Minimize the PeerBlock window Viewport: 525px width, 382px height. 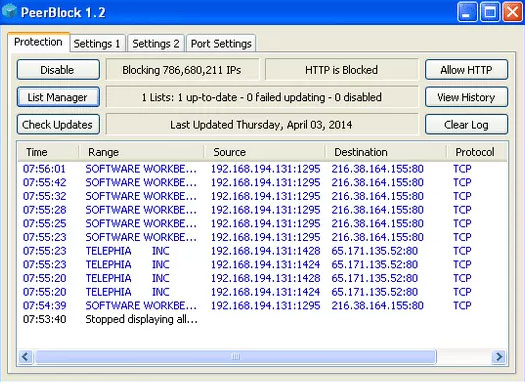(x=467, y=12)
